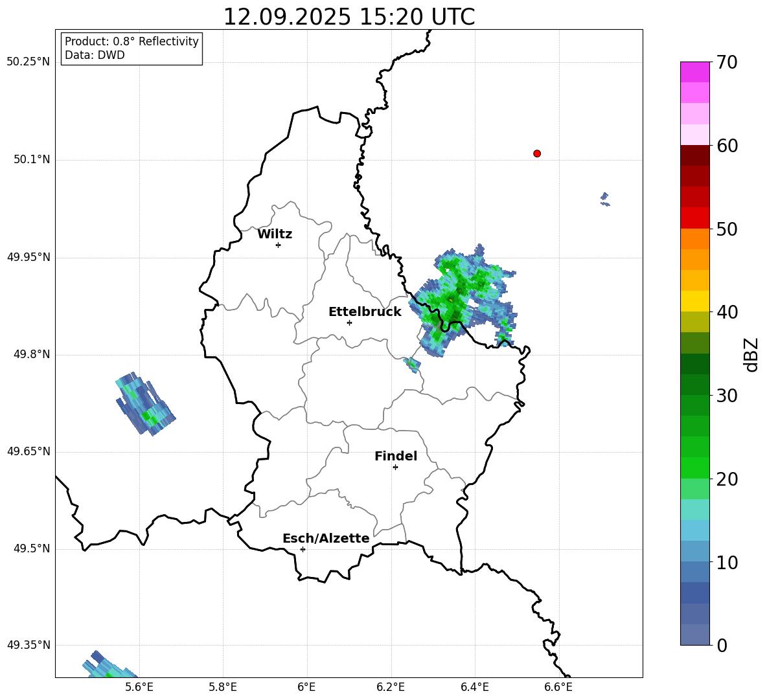767x700 pixels.
Task: Click the 6.2°E longitude label
Action: coord(391,687)
